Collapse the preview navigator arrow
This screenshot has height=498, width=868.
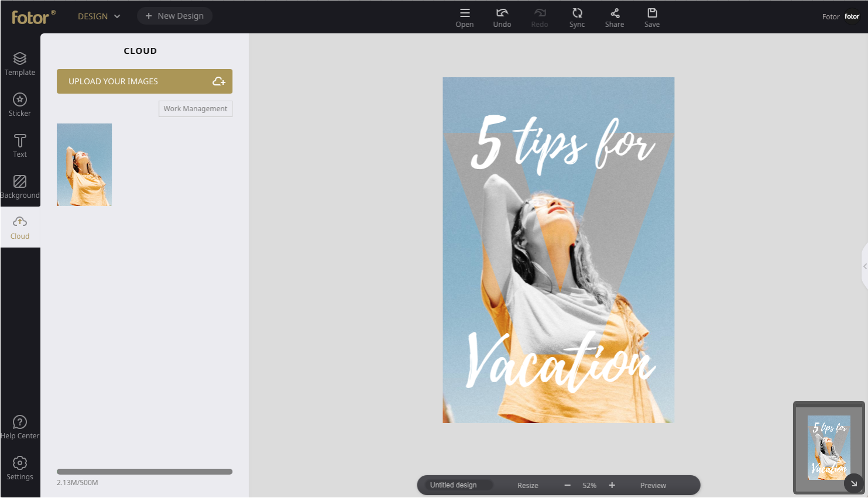pyautogui.click(x=854, y=483)
